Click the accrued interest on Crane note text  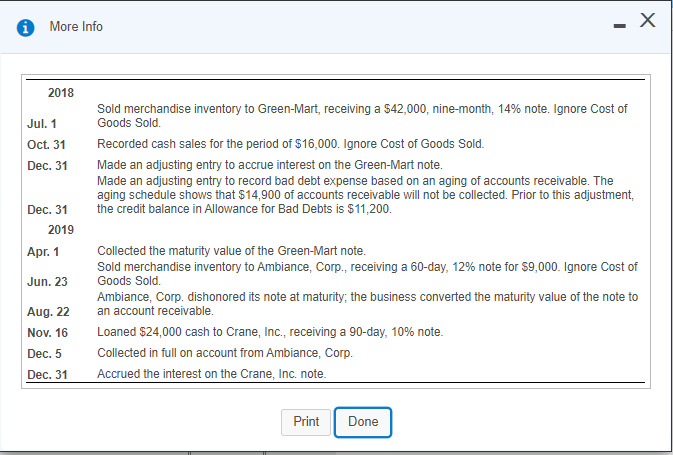pos(212,374)
